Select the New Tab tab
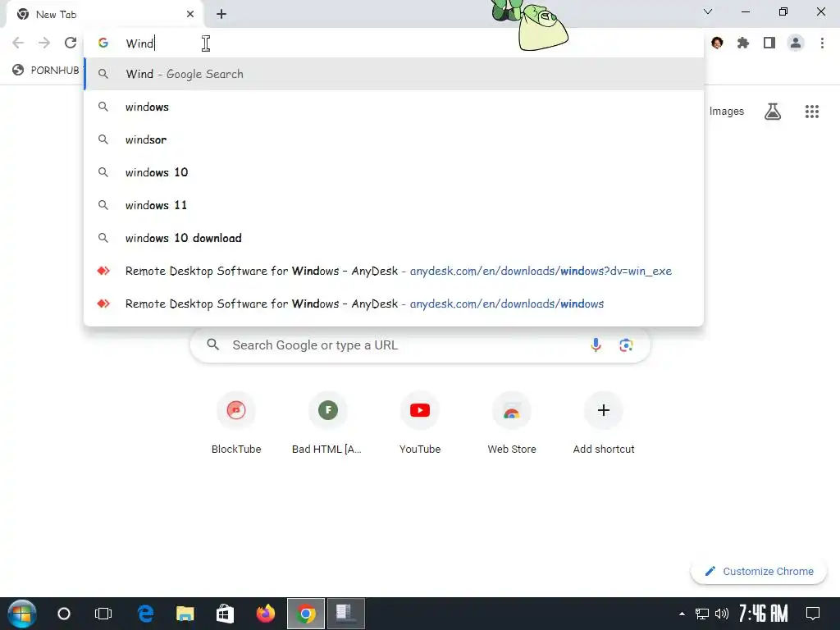This screenshot has height=630, width=840. [104, 15]
